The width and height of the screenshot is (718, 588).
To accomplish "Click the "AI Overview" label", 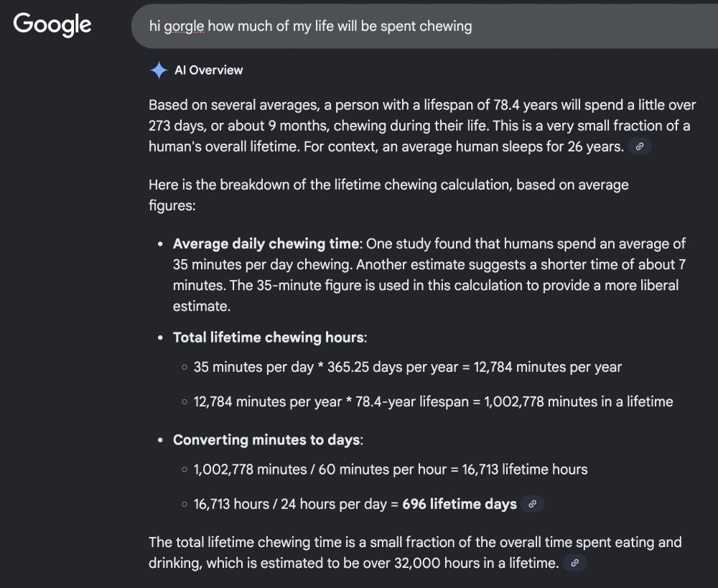I will 208,70.
